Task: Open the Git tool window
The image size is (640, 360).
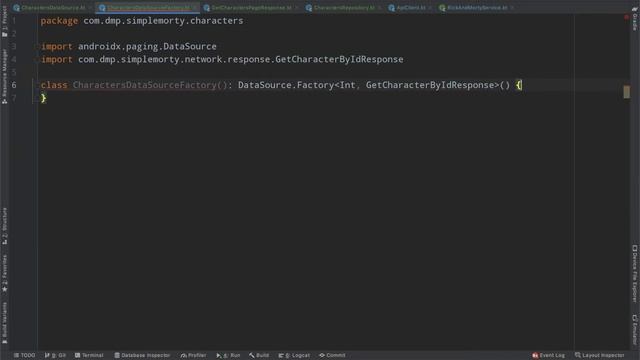Action: [x=55, y=355]
